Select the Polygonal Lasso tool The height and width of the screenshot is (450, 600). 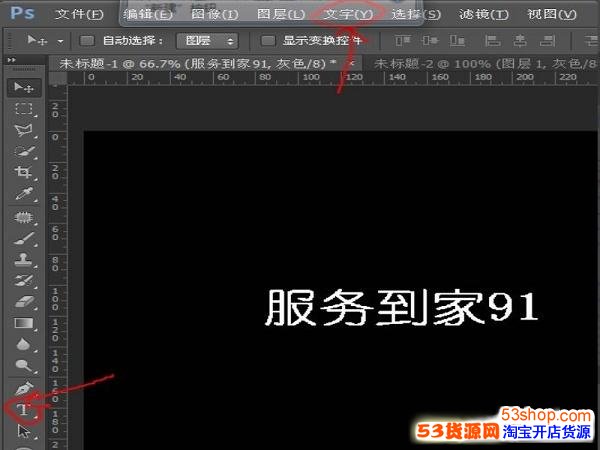coord(24,130)
